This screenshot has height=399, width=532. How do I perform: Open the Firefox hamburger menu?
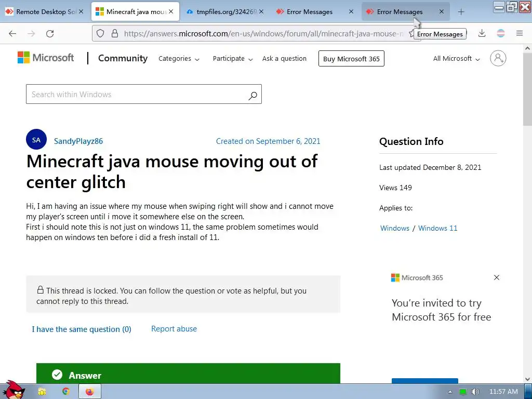click(520, 33)
